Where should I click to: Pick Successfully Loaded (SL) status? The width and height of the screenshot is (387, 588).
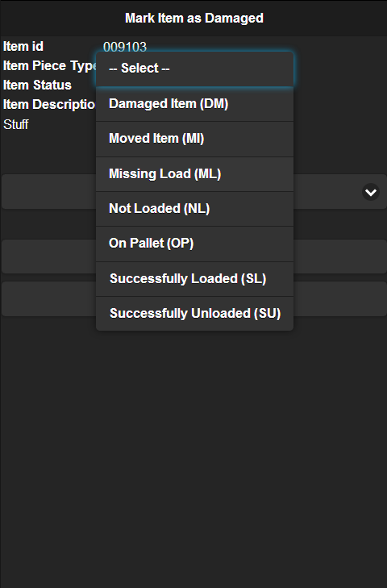(x=194, y=279)
